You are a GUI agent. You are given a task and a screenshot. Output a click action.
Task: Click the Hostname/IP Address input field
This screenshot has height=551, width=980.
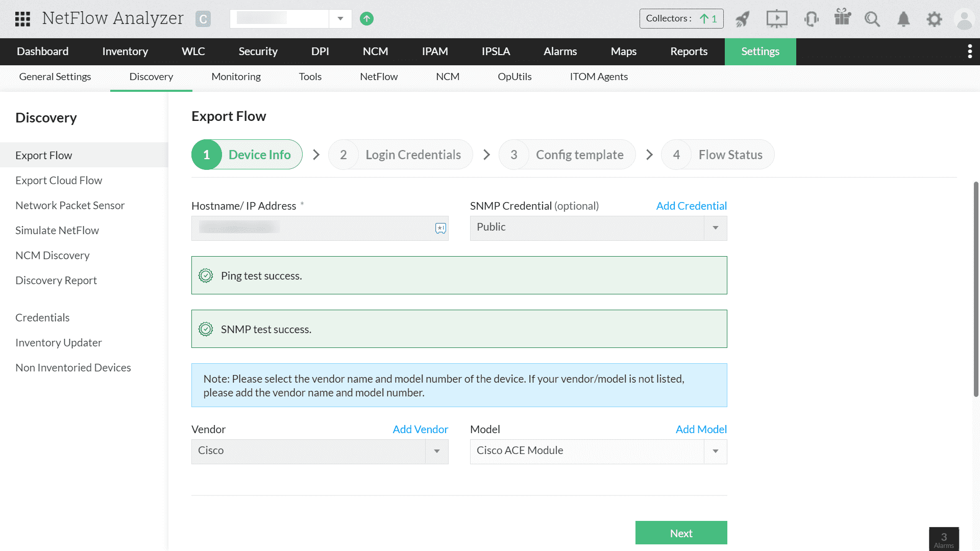pos(311,228)
